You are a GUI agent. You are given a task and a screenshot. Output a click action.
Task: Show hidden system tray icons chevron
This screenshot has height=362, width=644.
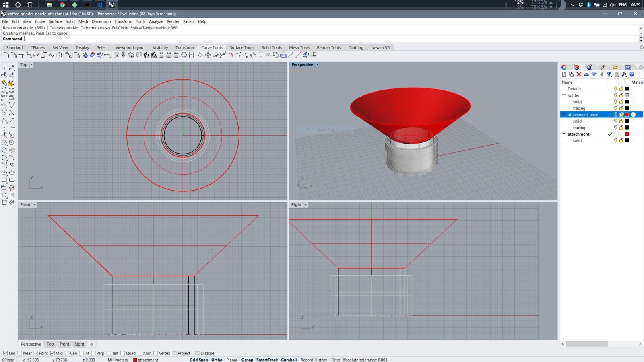(572, 5)
